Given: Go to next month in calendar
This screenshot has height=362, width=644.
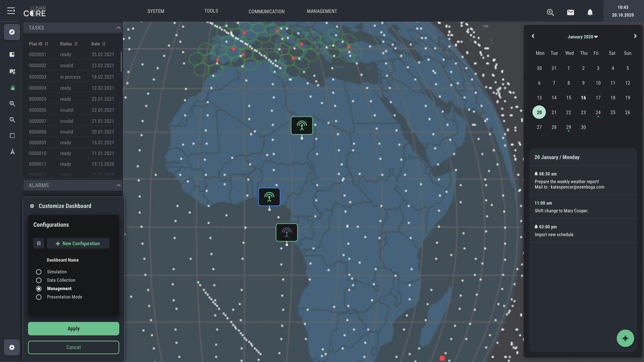Looking at the screenshot, I should pos(635,36).
